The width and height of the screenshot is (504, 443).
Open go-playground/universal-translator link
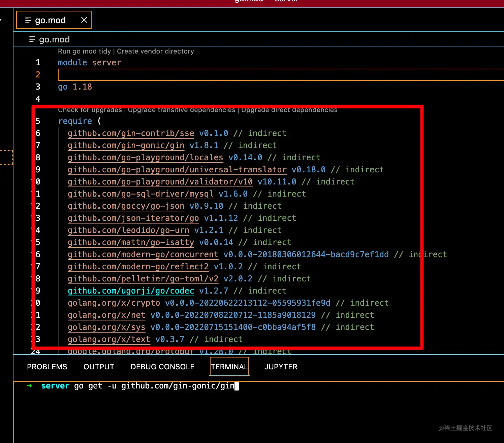click(x=177, y=170)
